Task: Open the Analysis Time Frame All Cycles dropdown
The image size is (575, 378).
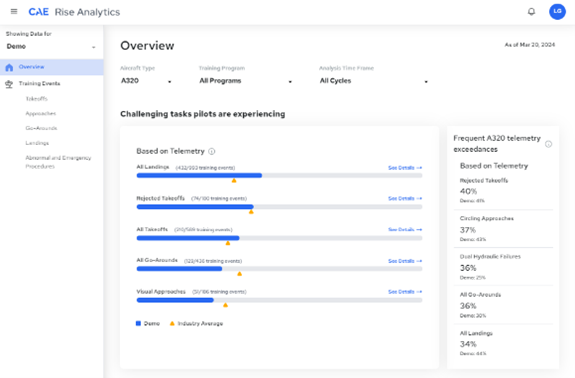Action: (373, 81)
